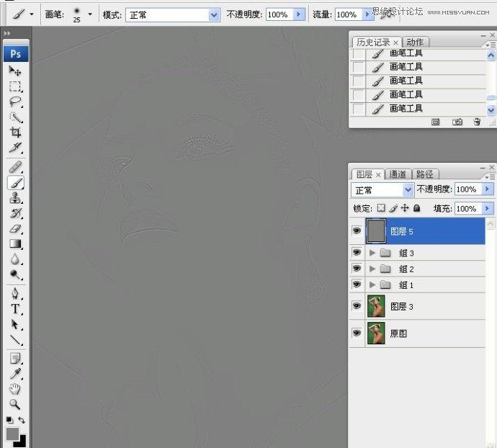Image resolution: width=497 pixels, height=448 pixels.
Task: Select the Move tool
Action: coord(15,71)
